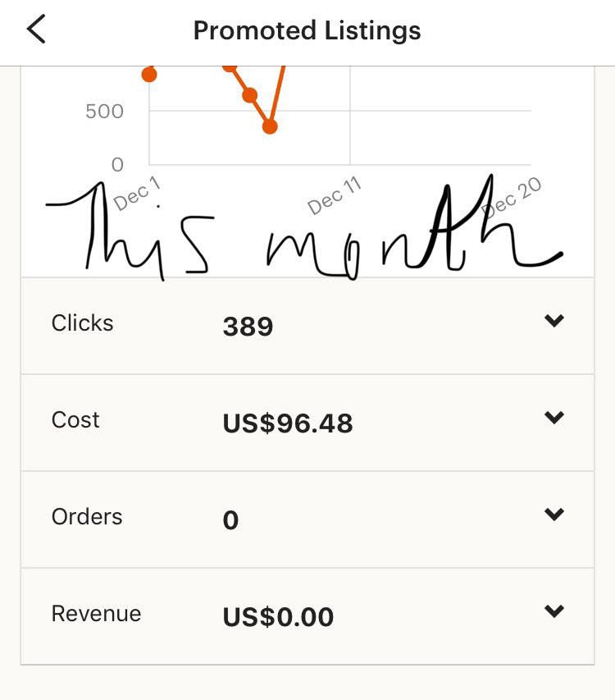
Task: Go back using the header arrow
Action: pyautogui.click(x=36, y=29)
